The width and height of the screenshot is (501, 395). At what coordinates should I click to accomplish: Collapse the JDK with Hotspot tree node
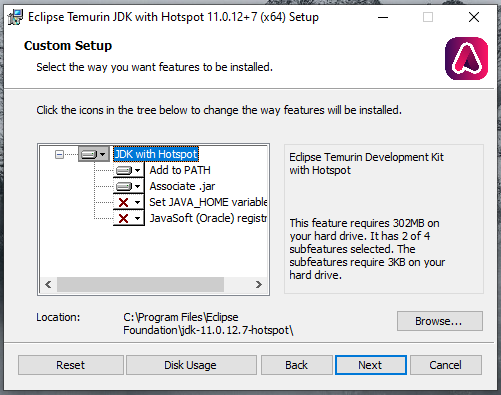point(59,154)
